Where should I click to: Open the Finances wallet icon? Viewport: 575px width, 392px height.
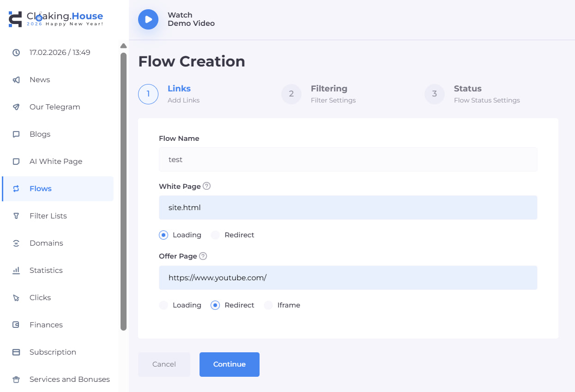(16, 325)
